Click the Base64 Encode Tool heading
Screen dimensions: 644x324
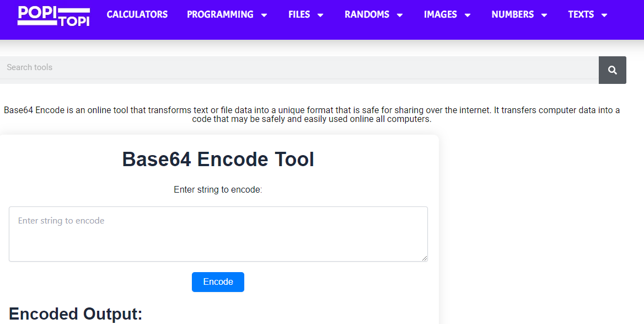point(218,160)
